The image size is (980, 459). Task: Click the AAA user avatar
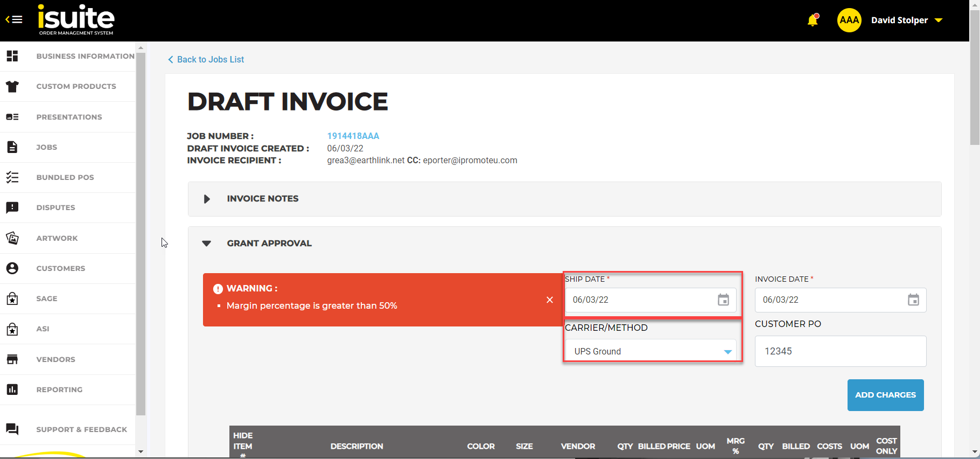point(849,20)
